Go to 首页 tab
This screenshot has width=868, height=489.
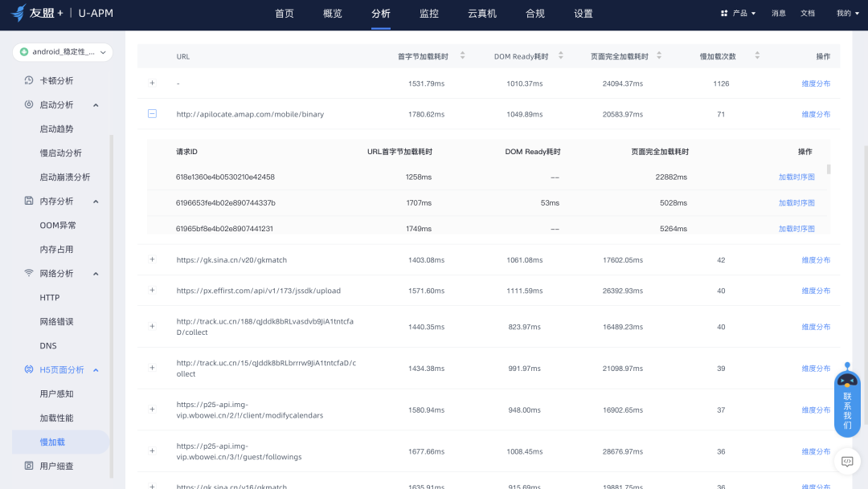[x=285, y=14]
